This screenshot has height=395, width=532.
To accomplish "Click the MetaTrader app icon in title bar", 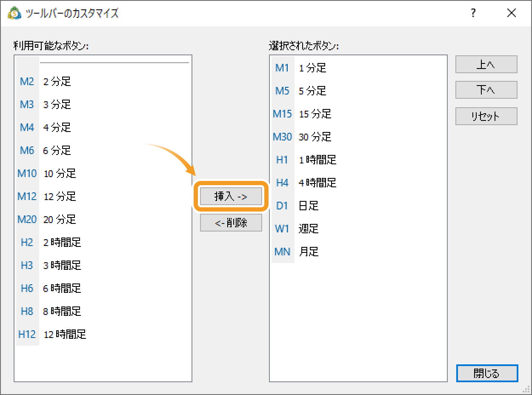I will (14, 13).
